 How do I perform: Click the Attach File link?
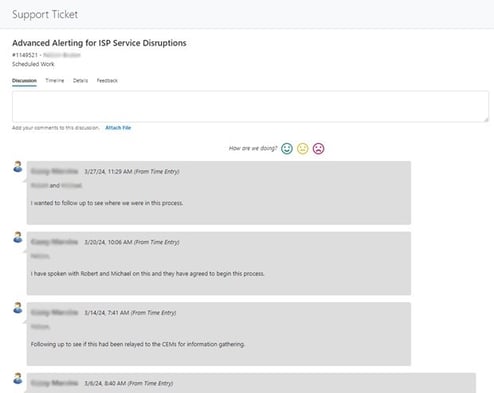118,128
